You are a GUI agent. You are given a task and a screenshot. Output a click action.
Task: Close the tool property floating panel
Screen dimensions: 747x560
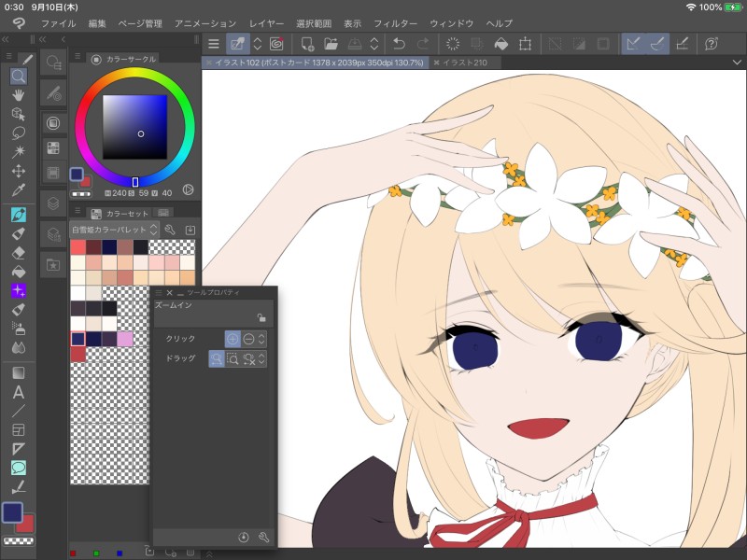point(169,292)
